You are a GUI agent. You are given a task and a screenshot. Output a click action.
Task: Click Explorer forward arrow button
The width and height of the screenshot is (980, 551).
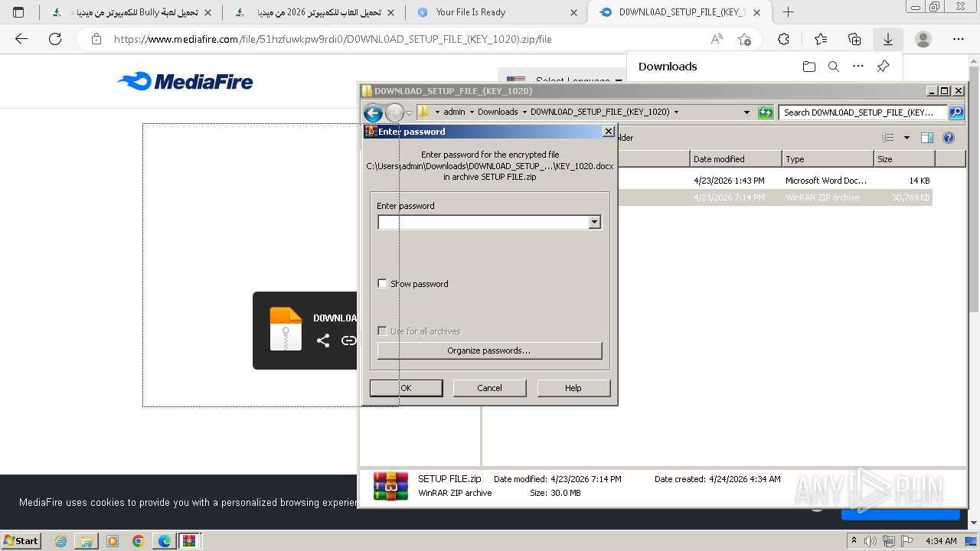pyautogui.click(x=394, y=112)
